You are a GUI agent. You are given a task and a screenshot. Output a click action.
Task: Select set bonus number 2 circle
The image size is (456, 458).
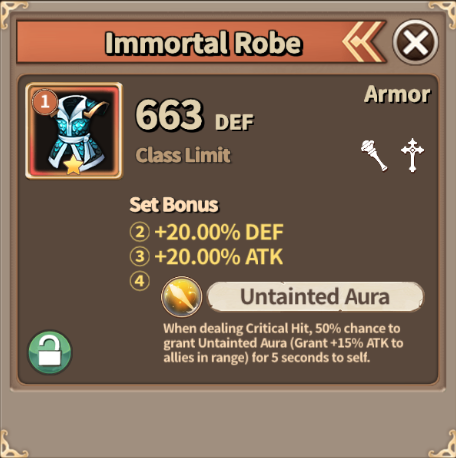coord(140,232)
